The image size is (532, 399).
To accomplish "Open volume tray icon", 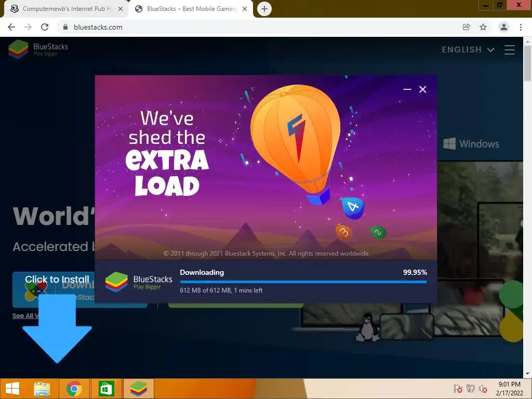I will coord(483,389).
